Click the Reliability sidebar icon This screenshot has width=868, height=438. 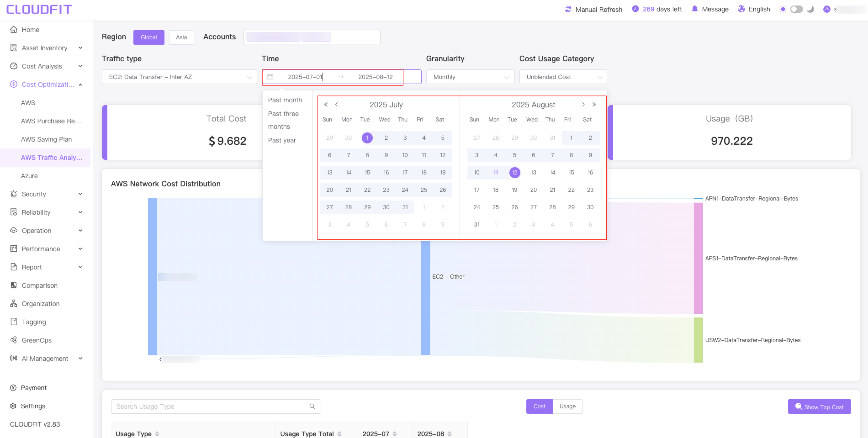pos(14,212)
